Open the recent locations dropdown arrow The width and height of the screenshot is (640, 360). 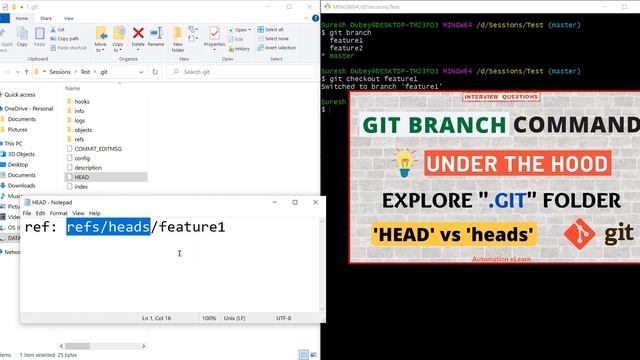[17, 72]
